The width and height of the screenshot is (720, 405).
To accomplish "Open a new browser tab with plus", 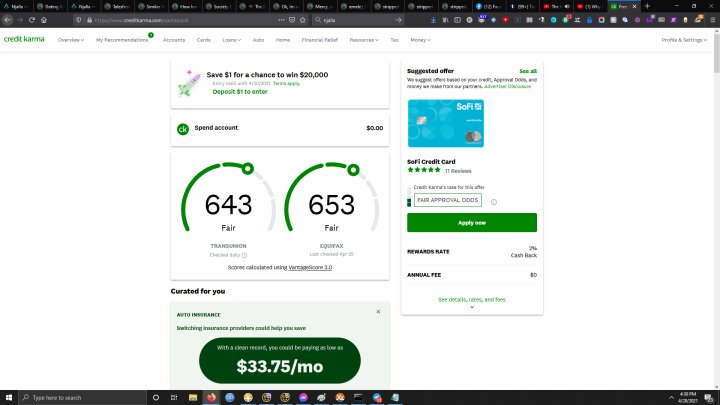I will pos(647,6).
